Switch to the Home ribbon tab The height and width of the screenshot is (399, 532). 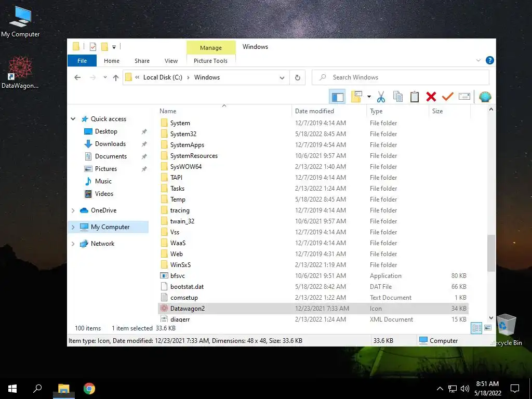click(x=112, y=61)
